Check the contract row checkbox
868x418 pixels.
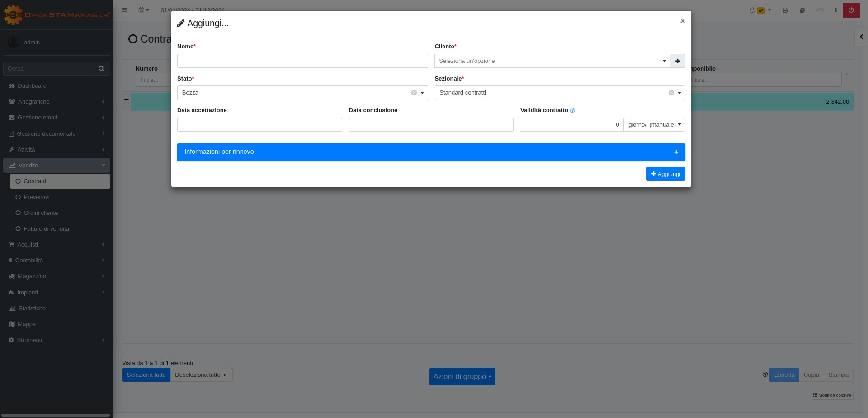127,102
